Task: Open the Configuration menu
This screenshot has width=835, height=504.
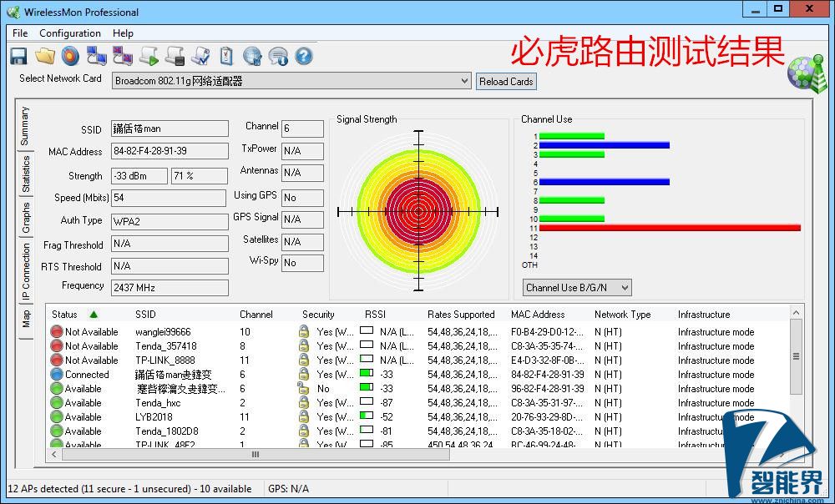Action: tap(70, 33)
